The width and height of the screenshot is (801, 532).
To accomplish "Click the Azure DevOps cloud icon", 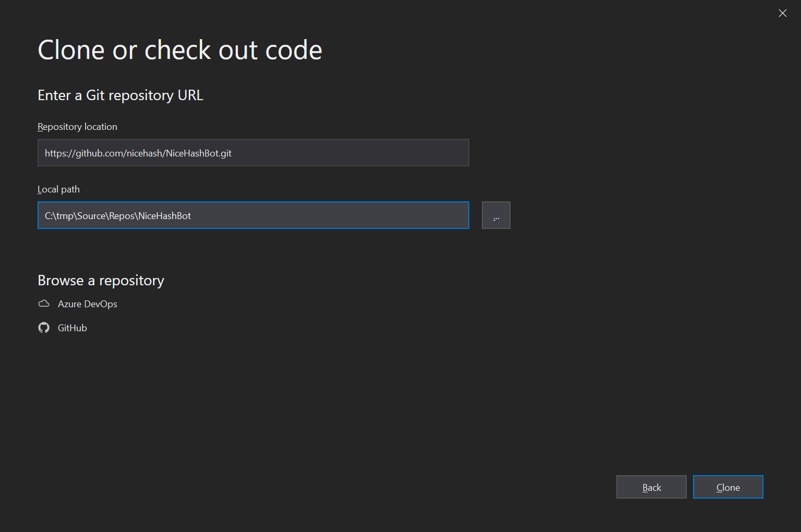I will [x=44, y=304].
